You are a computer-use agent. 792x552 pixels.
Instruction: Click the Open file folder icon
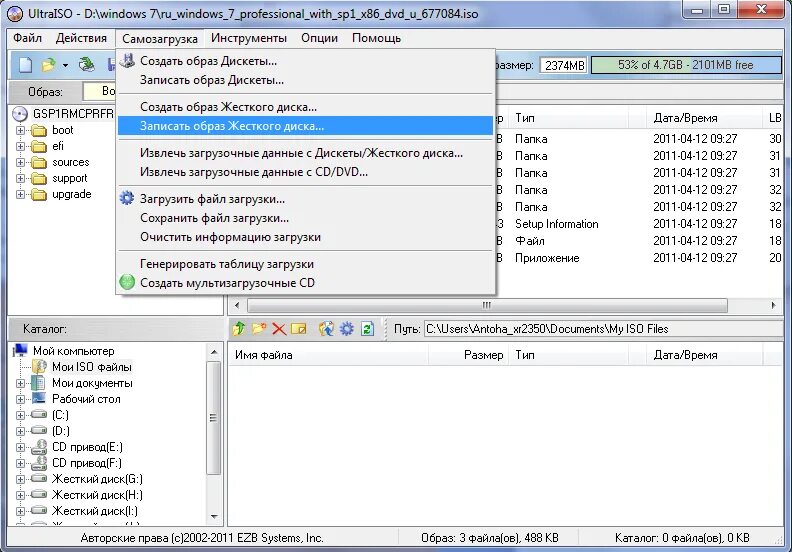[x=48, y=65]
